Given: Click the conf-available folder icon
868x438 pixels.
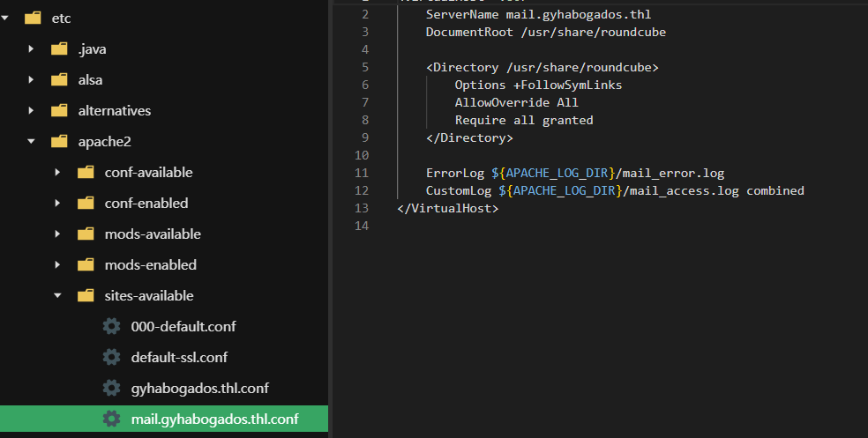Looking at the screenshot, I should coord(86,173).
